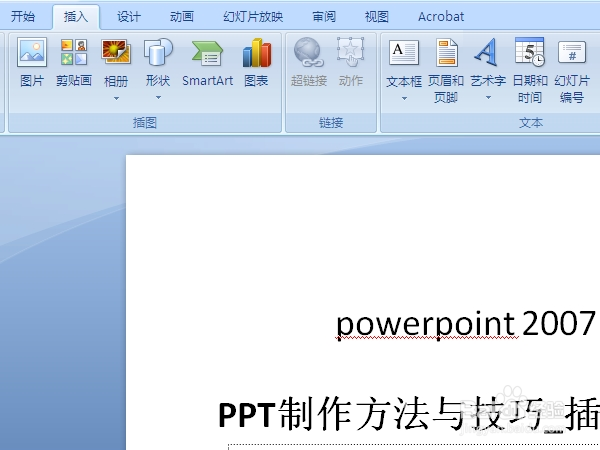Open the Acrobat tab

pos(441,16)
